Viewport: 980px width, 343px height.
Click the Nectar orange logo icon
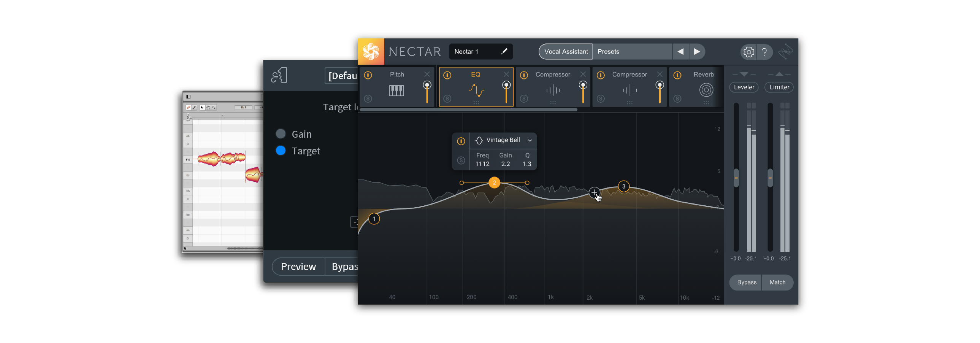click(x=371, y=52)
